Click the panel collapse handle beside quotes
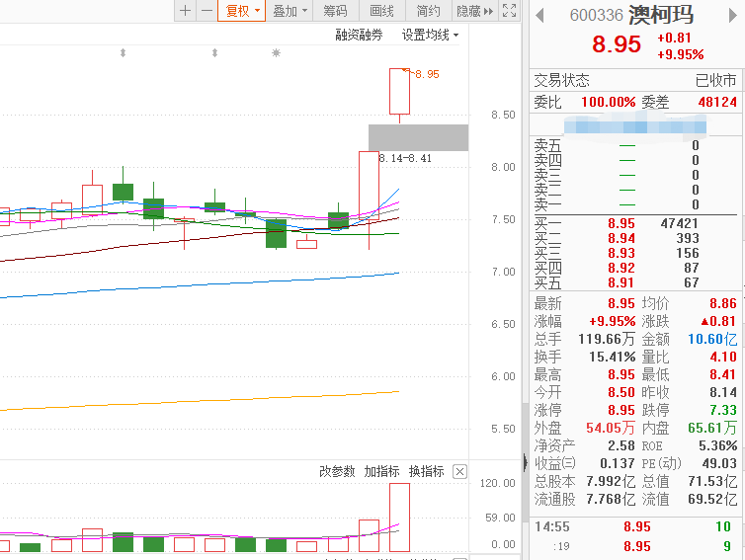 tap(525, 461)
